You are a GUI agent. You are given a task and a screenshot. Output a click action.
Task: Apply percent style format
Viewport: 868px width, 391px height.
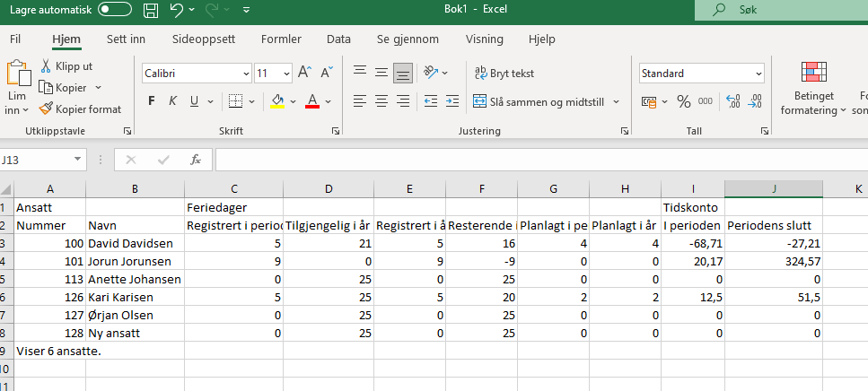point(684,101)
